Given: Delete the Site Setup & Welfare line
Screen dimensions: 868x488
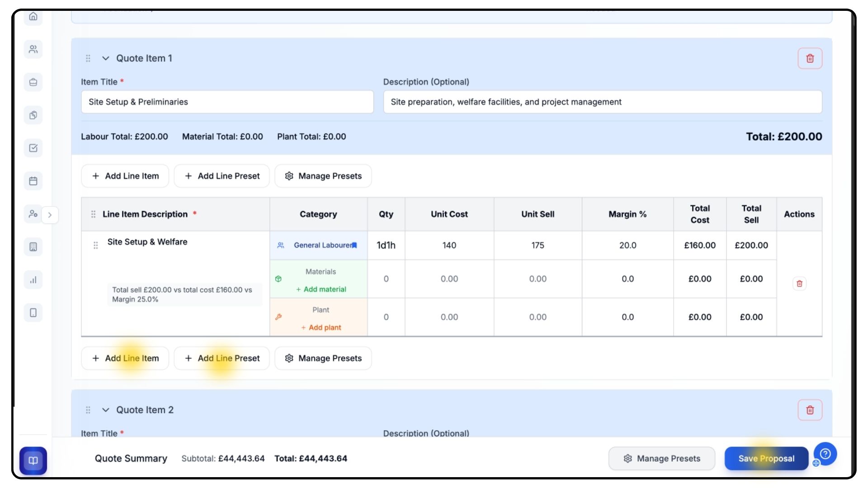Looking at the screenshot, I should (x=799, y=284).
